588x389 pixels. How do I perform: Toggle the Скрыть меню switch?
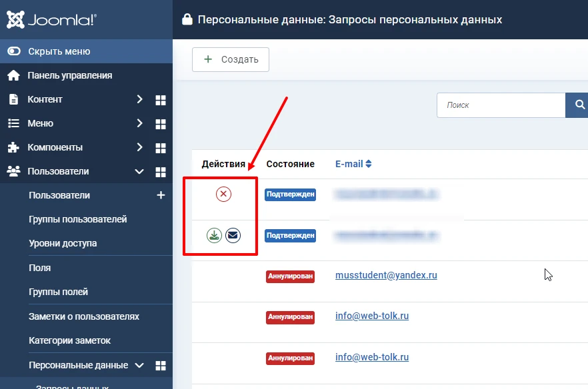(14, 51)
